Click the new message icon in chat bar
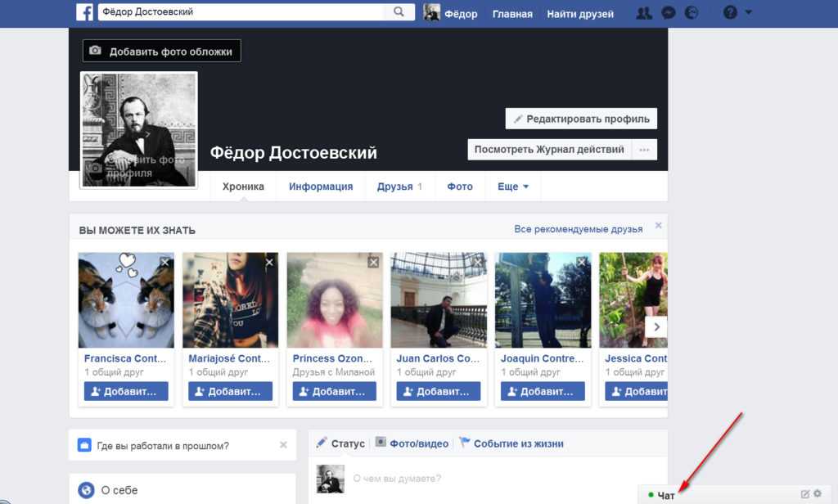This screenshot has width=838, height=504. 805,494
